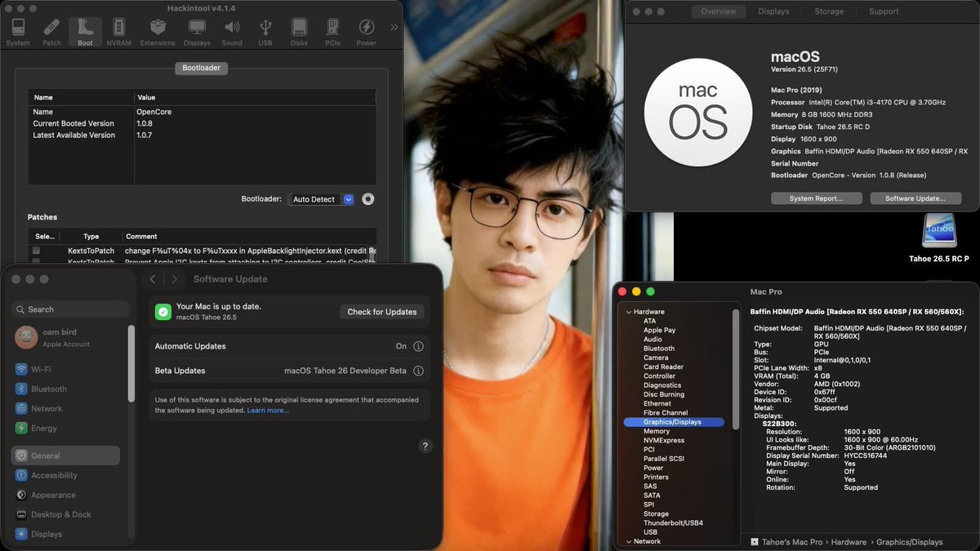Select the Current Booted Version row
This screenshot has width=980, height=551.
pos(202,123)
